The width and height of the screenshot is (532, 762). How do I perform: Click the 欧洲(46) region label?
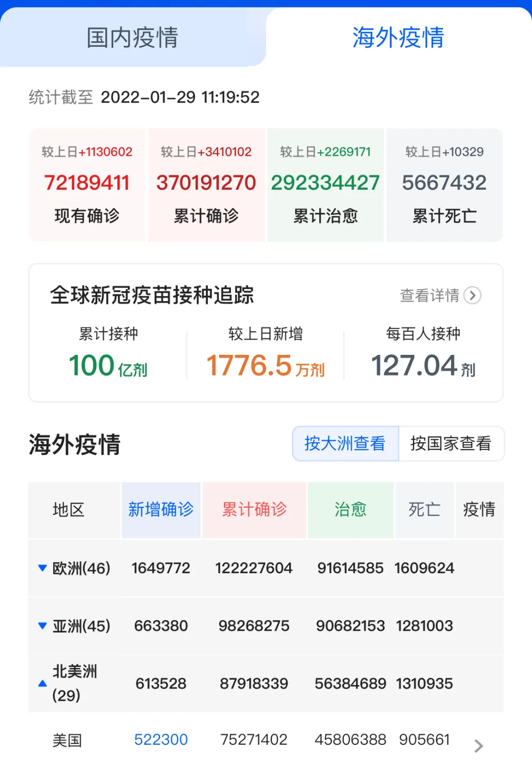(x=81, y=568)
